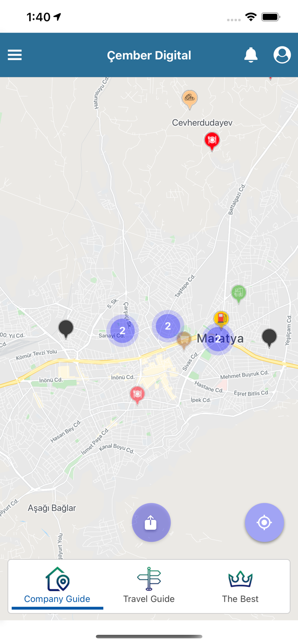This screenshot has height=644, width=298.
Task: Center map on my location
Action: (264, 522)
